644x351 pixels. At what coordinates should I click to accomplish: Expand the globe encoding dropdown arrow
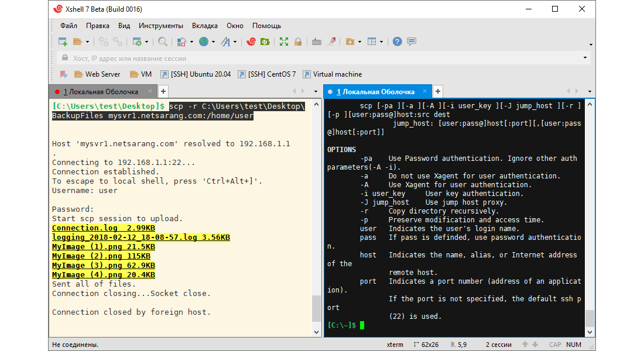(213, 42)
